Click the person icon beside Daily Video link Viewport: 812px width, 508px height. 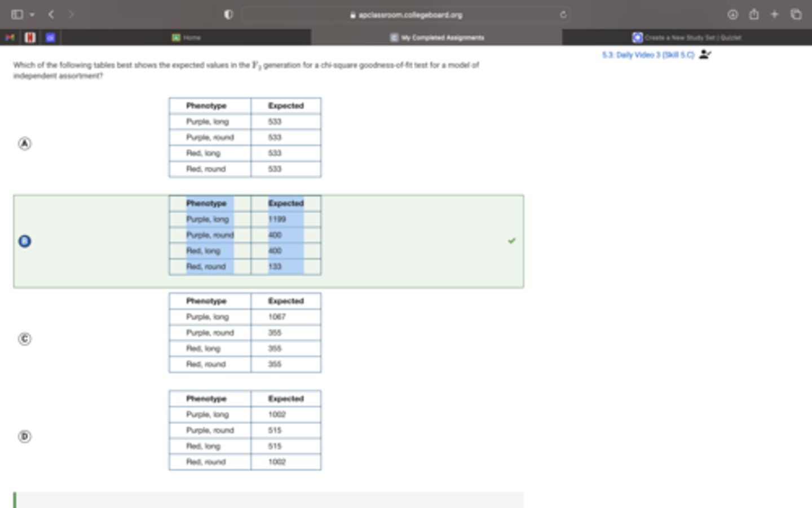pos(705,55)
